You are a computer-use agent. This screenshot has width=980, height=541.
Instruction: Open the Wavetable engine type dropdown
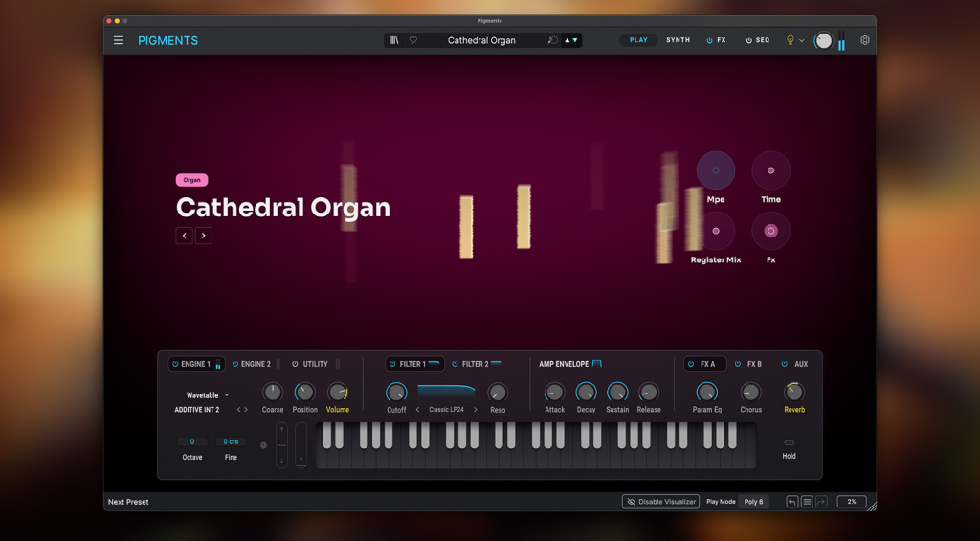click(208, 395)
